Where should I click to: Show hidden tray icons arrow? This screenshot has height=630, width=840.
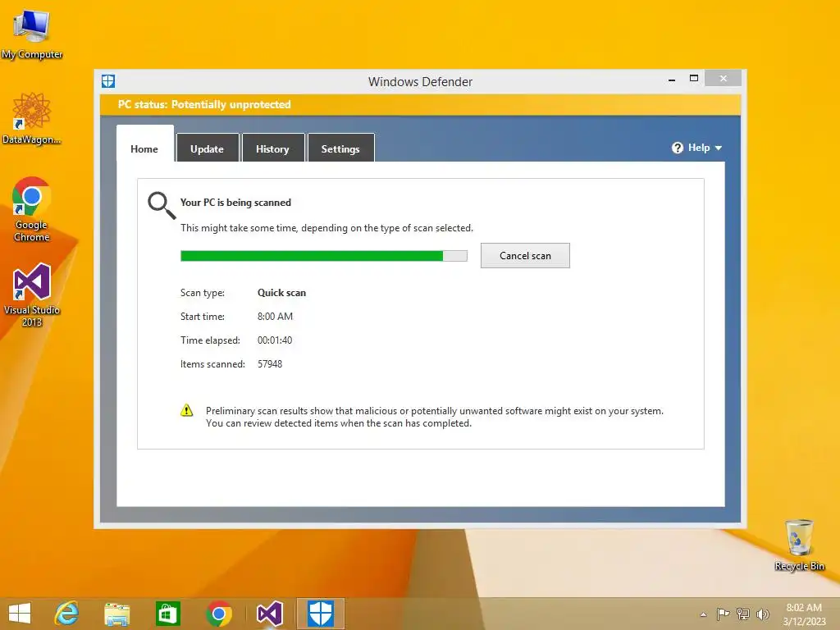[703, 614]
